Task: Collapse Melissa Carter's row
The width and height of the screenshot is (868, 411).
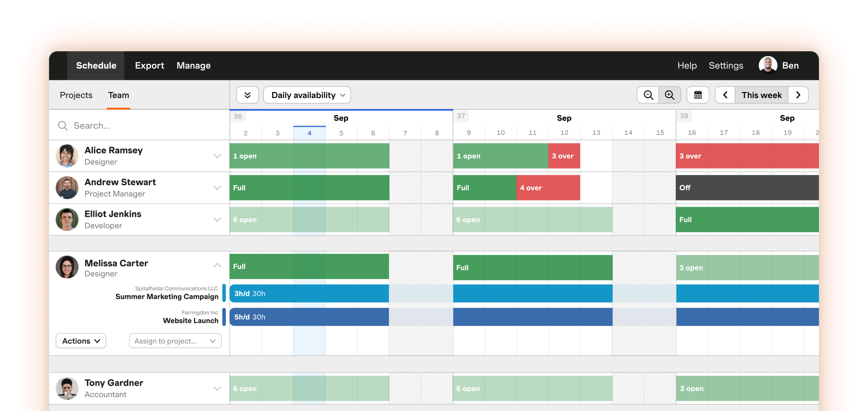Action: (x=217, y=265)
